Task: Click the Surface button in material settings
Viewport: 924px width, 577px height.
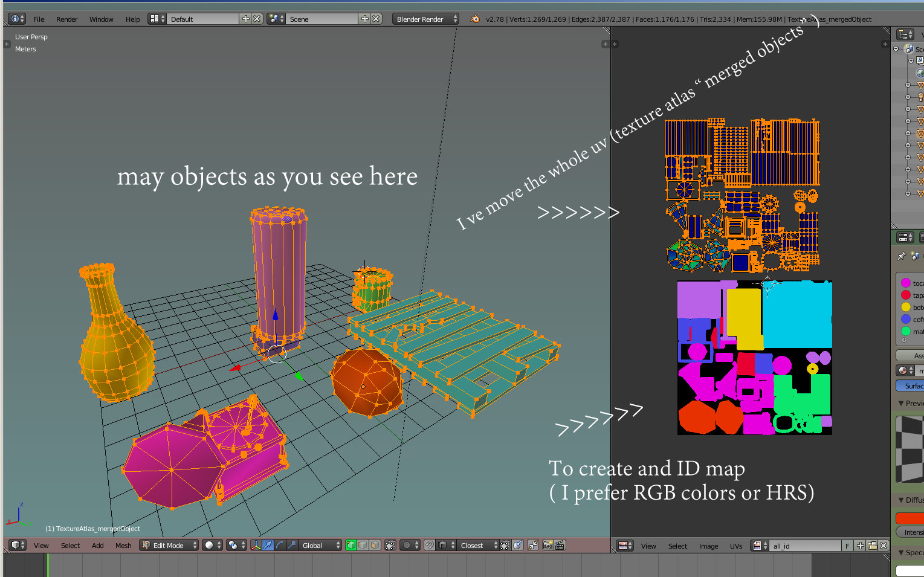Action: click(913, 385)
